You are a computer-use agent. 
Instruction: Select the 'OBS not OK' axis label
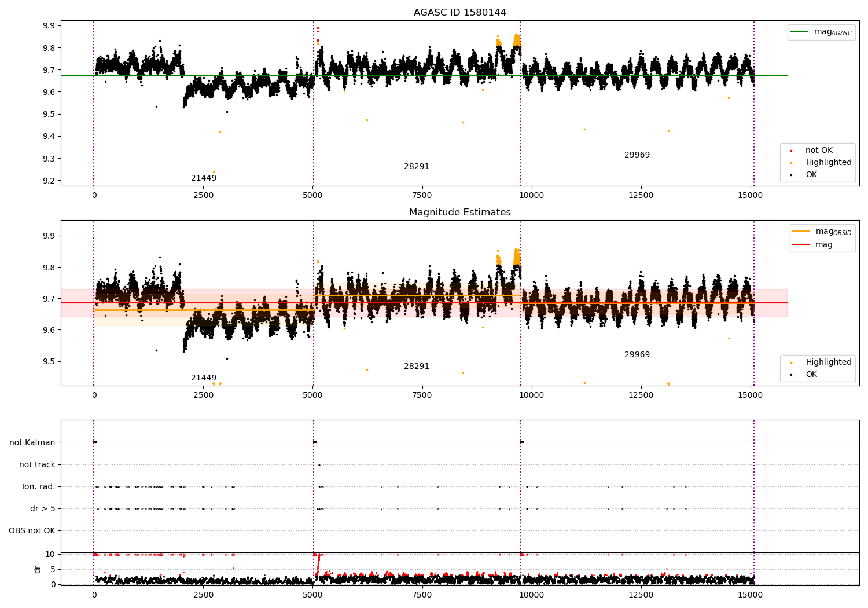(32, 530)
